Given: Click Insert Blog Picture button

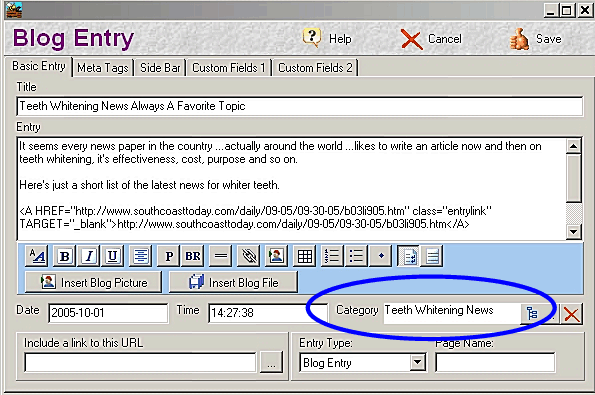Looking at the screenshot, I should pyautogui.click(x=93, y=282).
